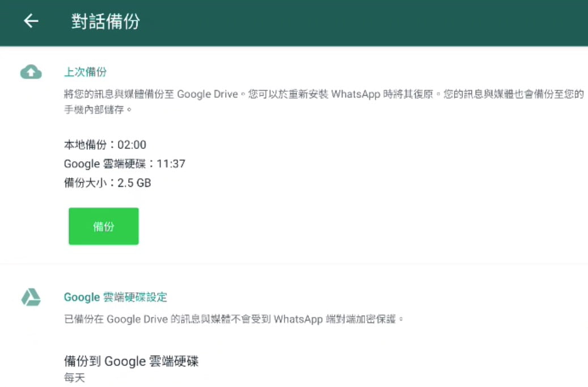Go back using the arrow icon
The width and height of the screenshot is (588, 387).
click(31, 21)
